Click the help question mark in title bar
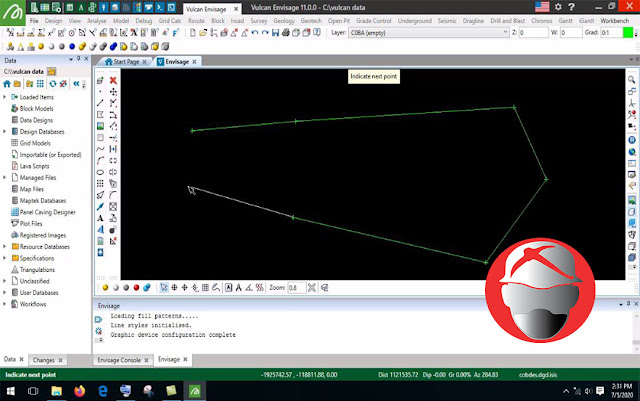 (571, 7)
